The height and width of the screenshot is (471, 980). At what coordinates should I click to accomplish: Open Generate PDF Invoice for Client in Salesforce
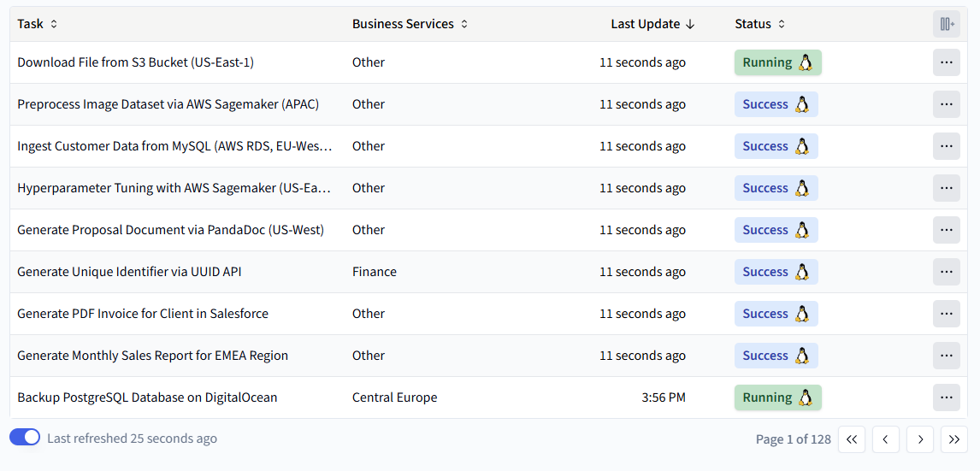(143, 314)
